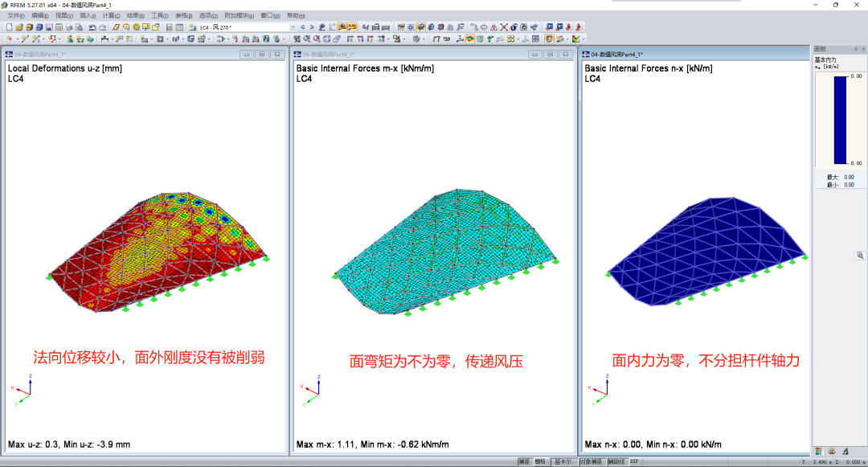Toggle Show Result Values icon

click(352, 27)
